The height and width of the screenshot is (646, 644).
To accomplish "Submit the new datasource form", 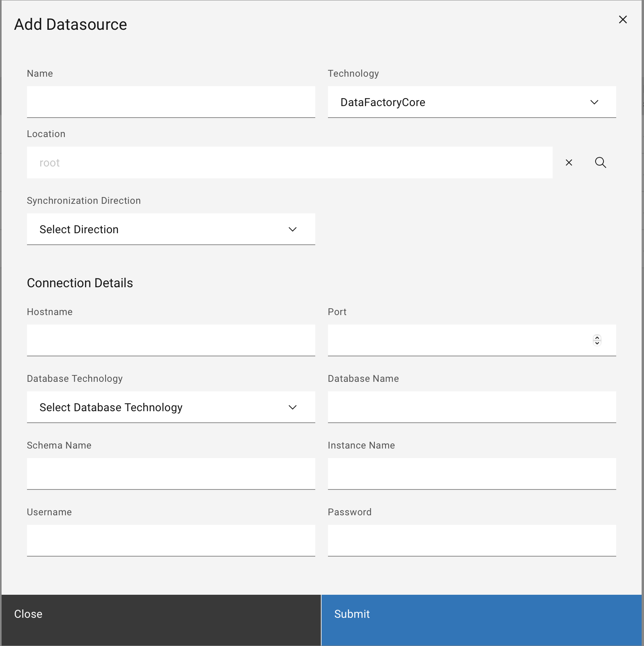I will point(481,614).
